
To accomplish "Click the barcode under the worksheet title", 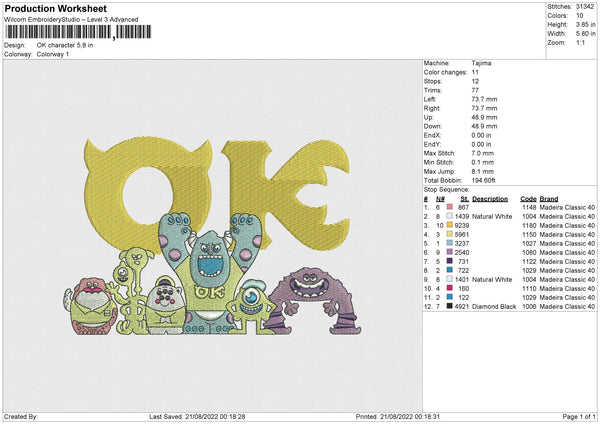I will [x=78, y=32].
